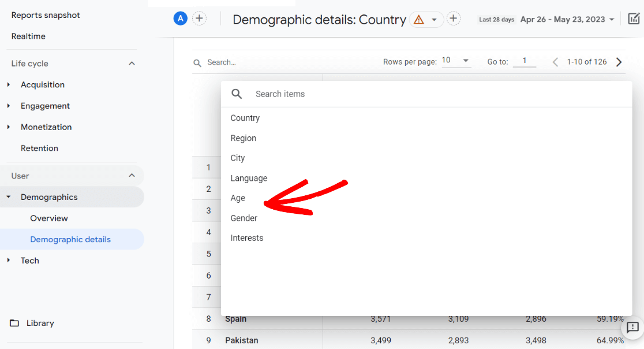This screenshot has width=644, height=349.
Task: Collapse the Life cycle section
Action: pos(132,63)
